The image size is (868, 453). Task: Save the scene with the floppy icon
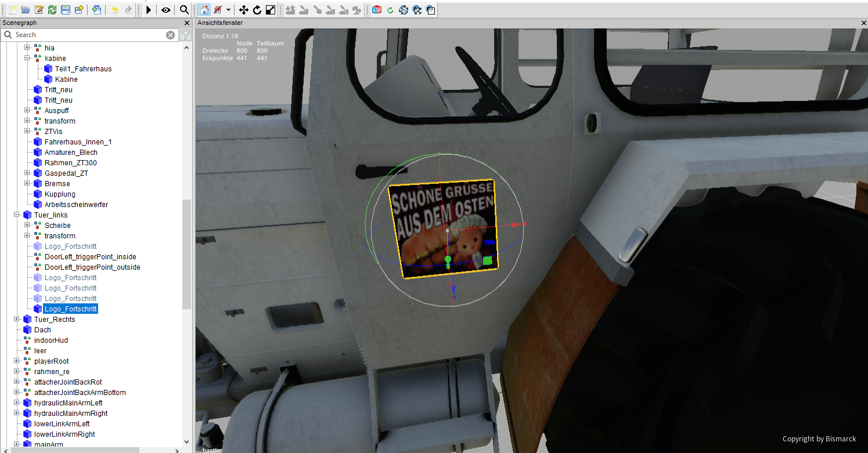click(66, 10)
